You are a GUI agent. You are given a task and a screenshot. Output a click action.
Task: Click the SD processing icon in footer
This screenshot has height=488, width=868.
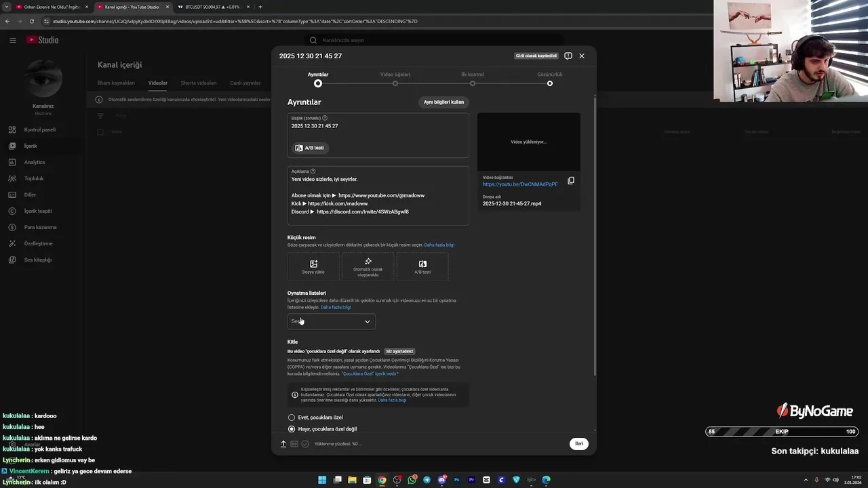[x=294, y=444]
